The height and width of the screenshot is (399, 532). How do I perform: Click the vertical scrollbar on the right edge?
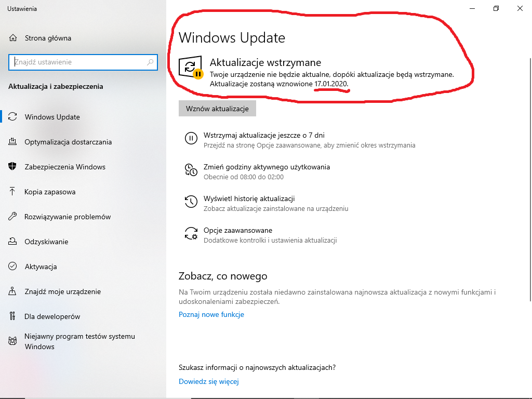pos(530,180)
